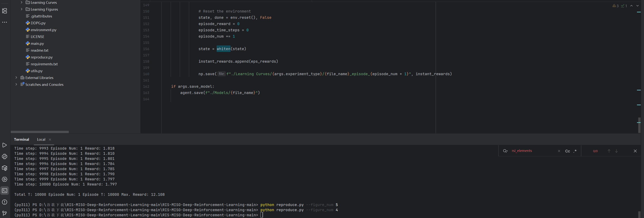Open the Problems tool window
Image resolution: width=644 pixels, height=218 pixels.
5,202
